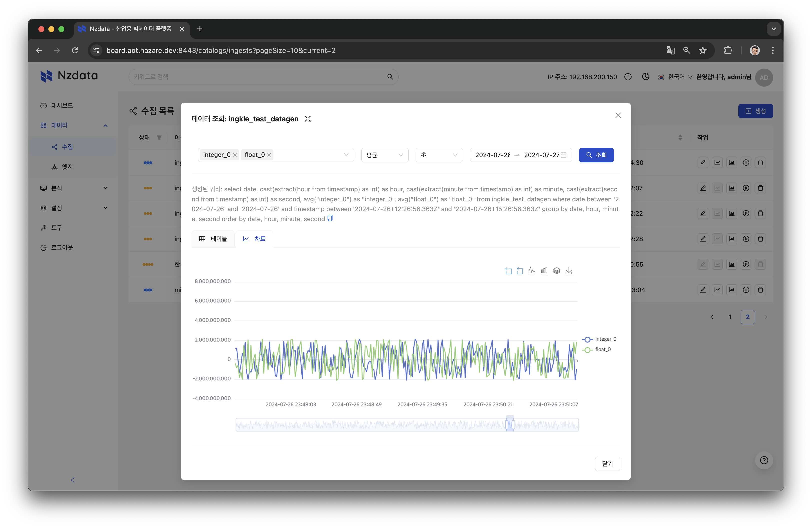Expand the 설정 sidebar menu
This screenshot has width=812, height=528.
click(x=105, y=208)
